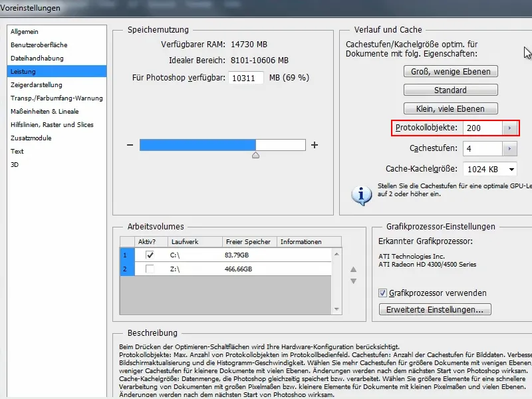Click the Cachestufen value field
532x399 pixels.
482,148
